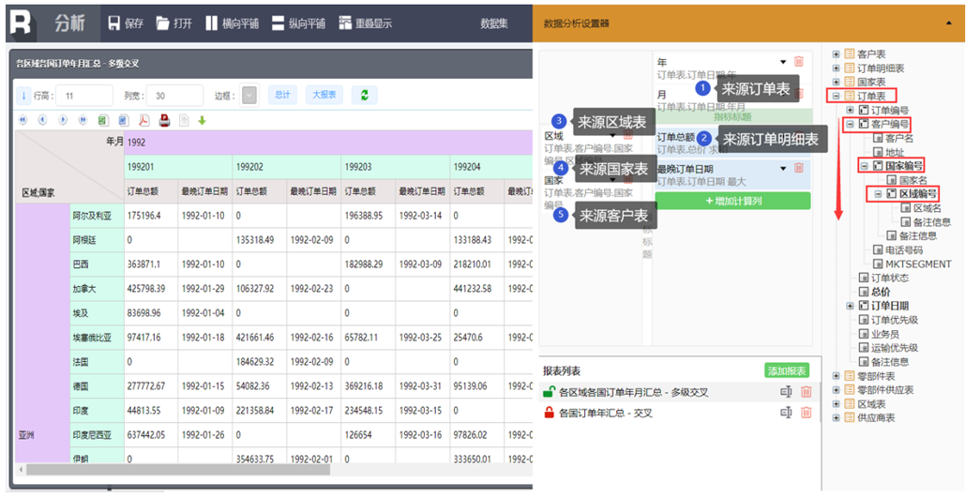Click the red print icon

(164, 120)
